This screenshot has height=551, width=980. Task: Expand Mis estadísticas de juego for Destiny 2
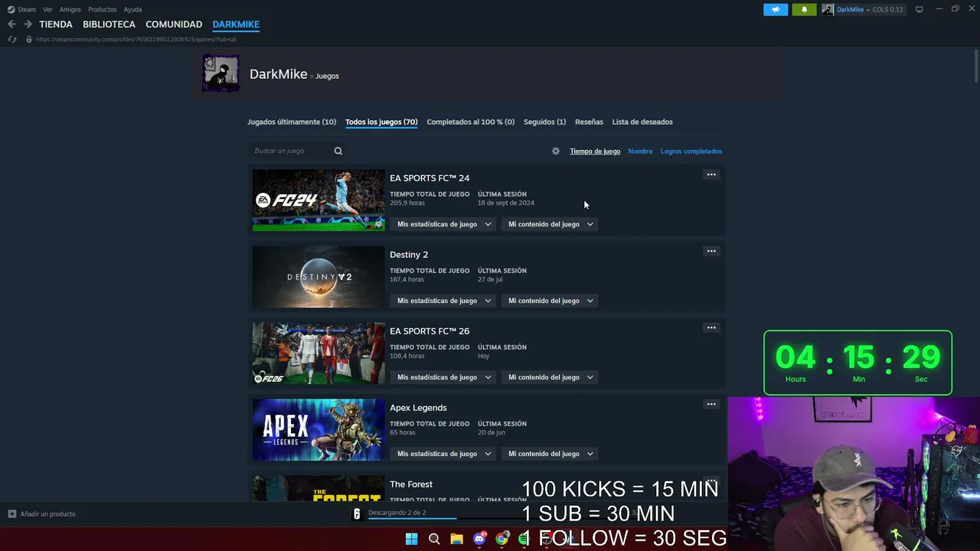[x=444, y=301]
